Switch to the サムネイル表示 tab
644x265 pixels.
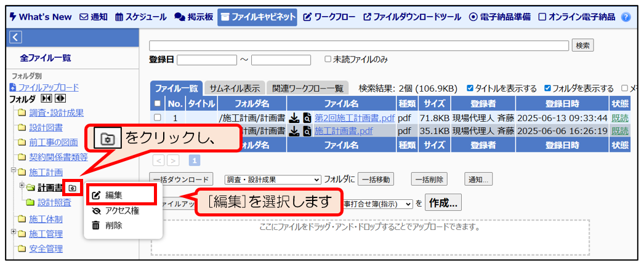pyautogui.click(x=234, y=88)
